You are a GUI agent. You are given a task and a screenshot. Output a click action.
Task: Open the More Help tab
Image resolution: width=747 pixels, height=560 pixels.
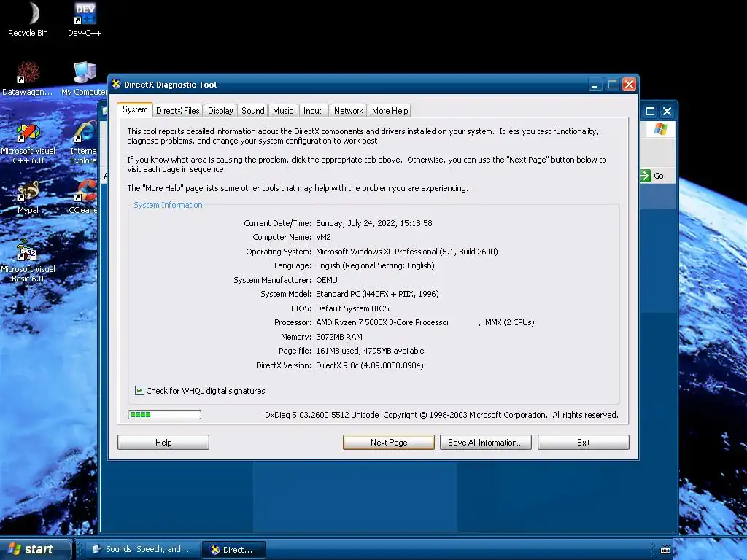tap(390, 111)
